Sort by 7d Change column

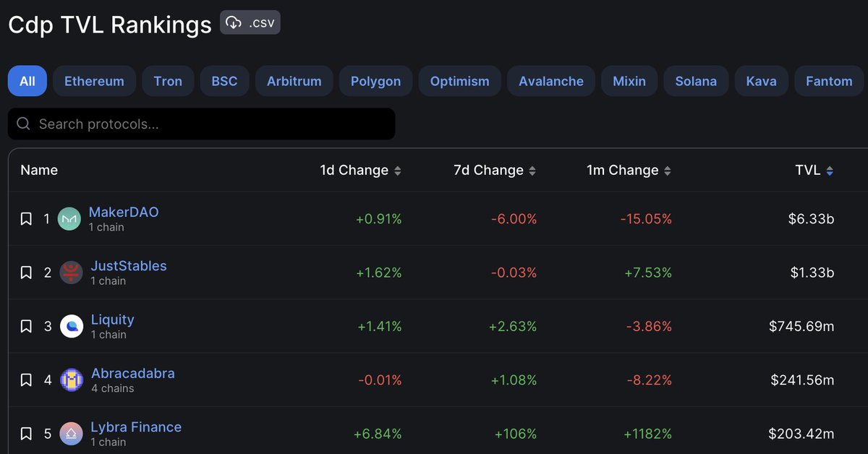(495, 171)
